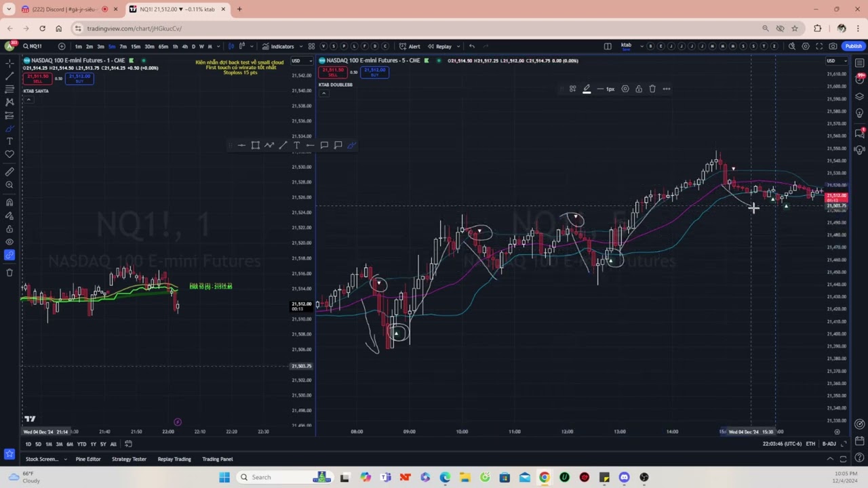Select the text annotation tool
This screenshot has width=868, height=488.
9,141
